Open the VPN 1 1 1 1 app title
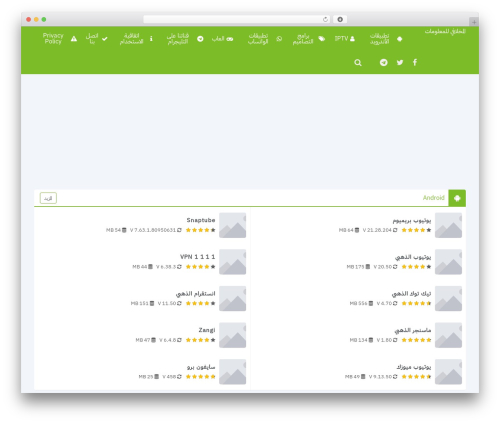500x423 pixels. tap(197, 257)
